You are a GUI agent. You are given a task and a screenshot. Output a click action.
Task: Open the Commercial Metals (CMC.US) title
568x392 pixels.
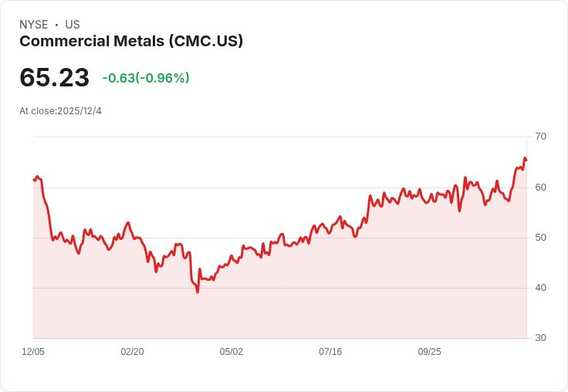tap(131, 41)
